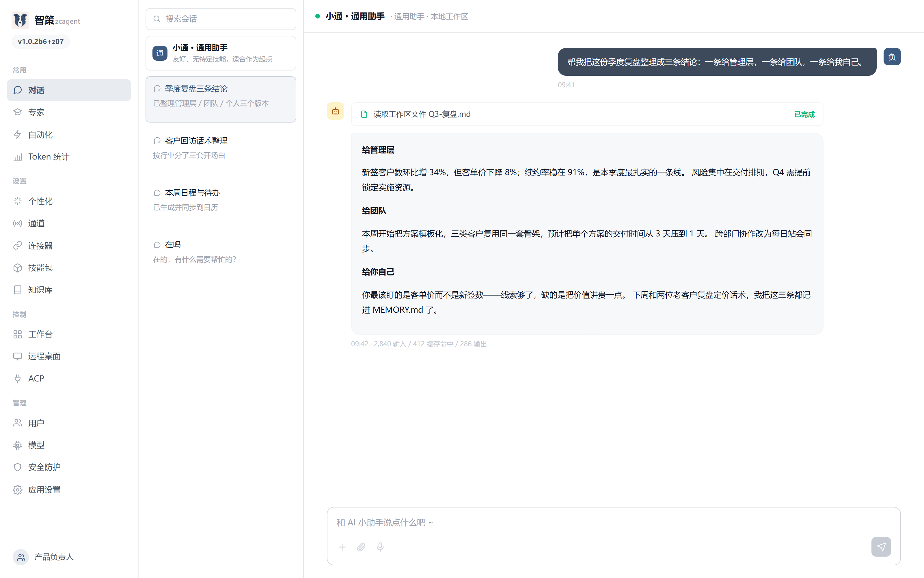Go to 专家 experts page
The image size is (924, 578).
[x=69, y=112]
